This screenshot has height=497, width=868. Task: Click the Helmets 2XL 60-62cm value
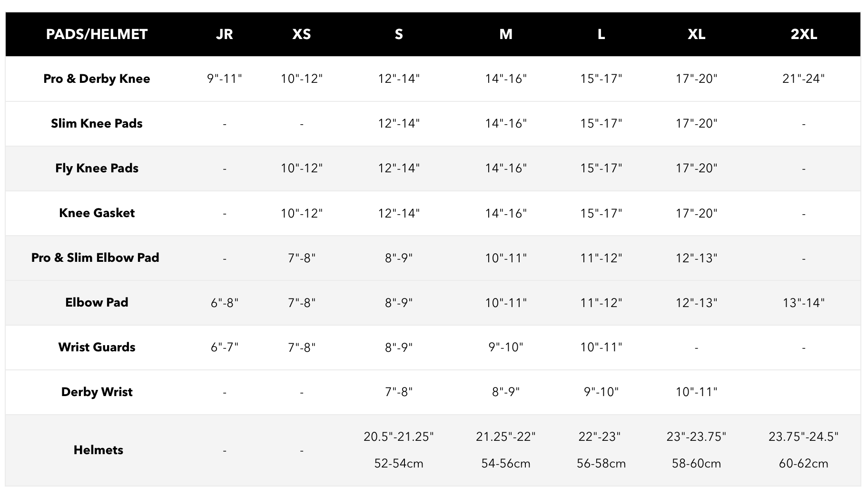pyautogui.click(x=803, y=464)
